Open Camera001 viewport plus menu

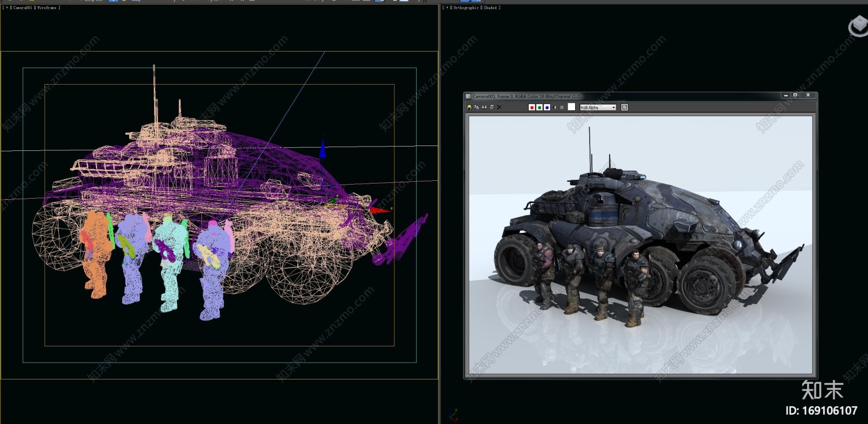coord(7,8)
